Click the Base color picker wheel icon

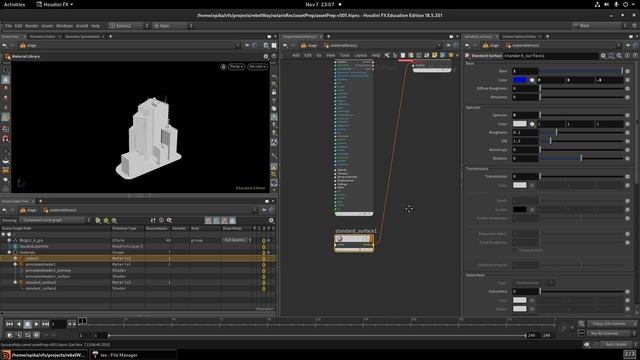[x=532, y=80]
